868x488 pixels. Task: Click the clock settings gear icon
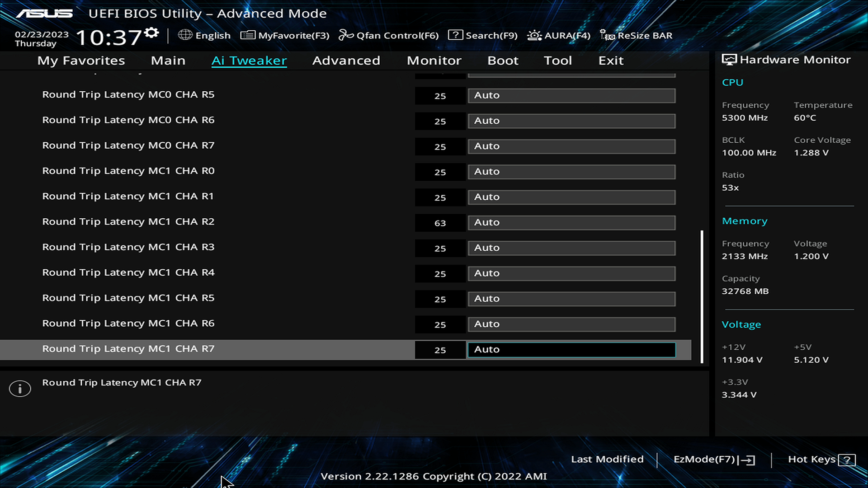click(151, 33)
